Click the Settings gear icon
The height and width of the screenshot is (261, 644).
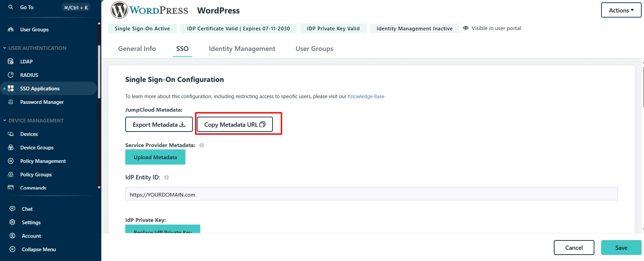pos(12,222)
